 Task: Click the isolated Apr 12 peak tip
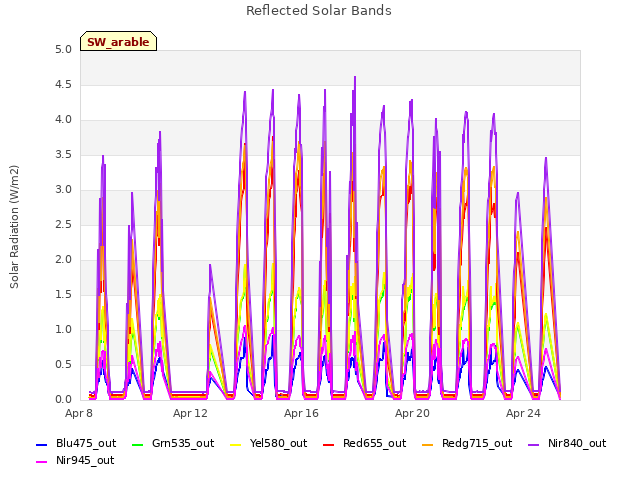pyautogui.click(x=210, y=265)
